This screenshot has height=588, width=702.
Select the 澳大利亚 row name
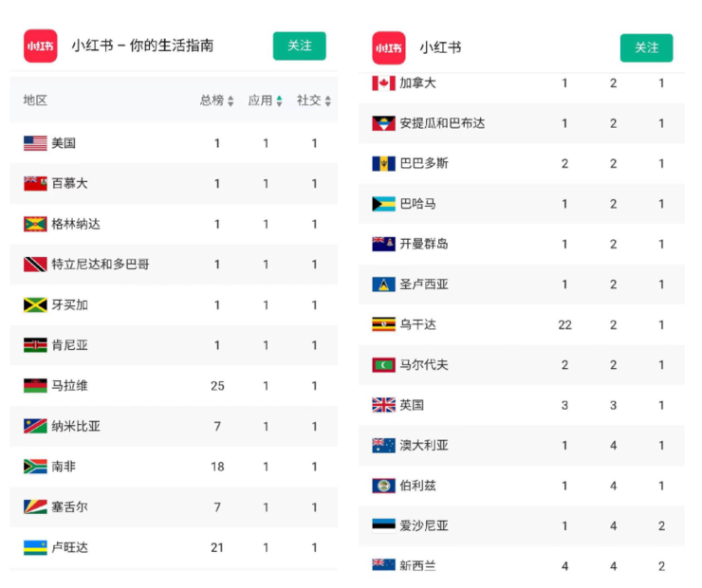click(424, 446)
